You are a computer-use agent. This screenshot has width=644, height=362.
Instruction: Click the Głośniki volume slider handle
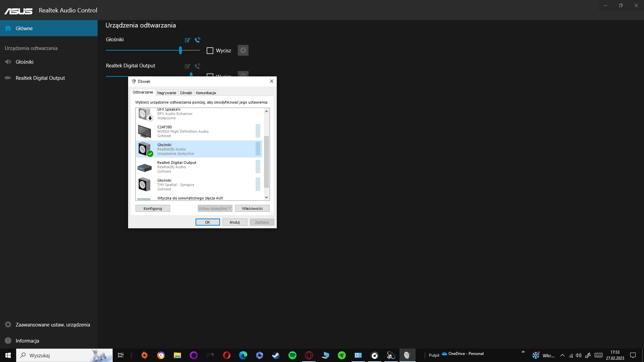[180, 50]
